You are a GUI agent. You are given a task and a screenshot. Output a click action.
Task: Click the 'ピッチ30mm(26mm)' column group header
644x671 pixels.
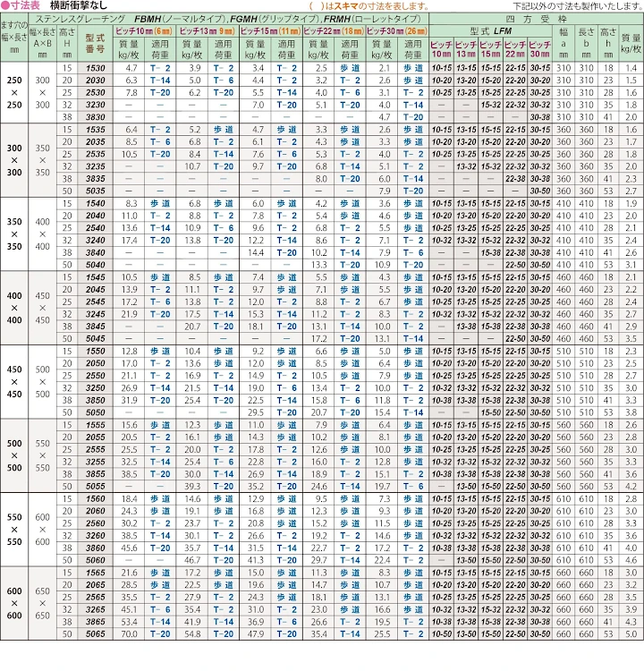(x=397, y=31)
